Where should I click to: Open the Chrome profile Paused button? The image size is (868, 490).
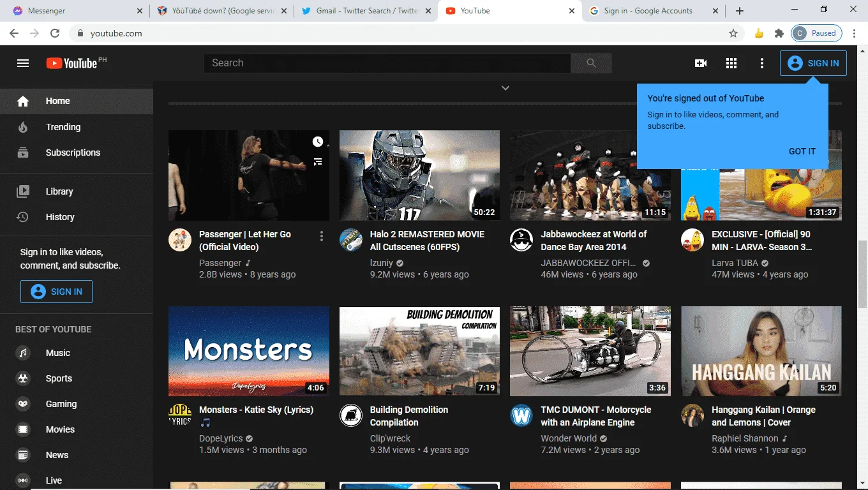[817, 33]
